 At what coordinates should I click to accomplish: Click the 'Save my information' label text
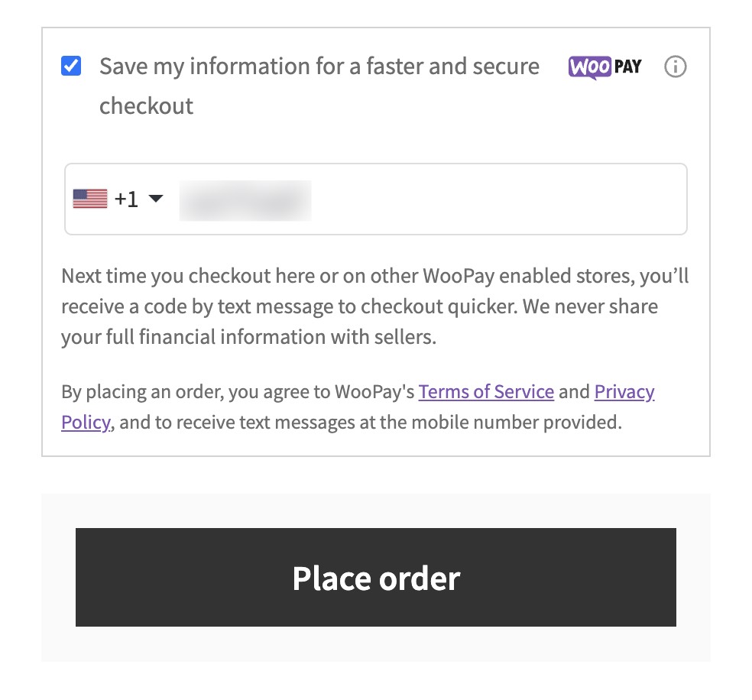pyautogui.click(x=319, y=66)
